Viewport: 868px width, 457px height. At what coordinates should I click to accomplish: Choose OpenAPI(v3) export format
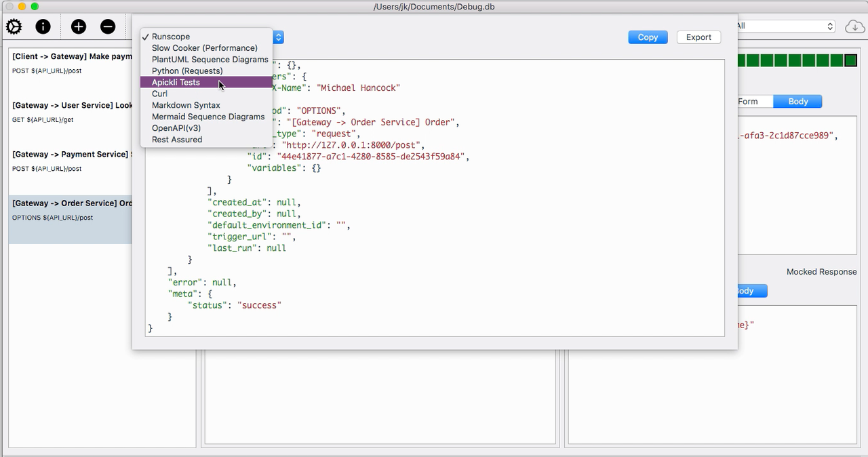(x=176, y=128)
